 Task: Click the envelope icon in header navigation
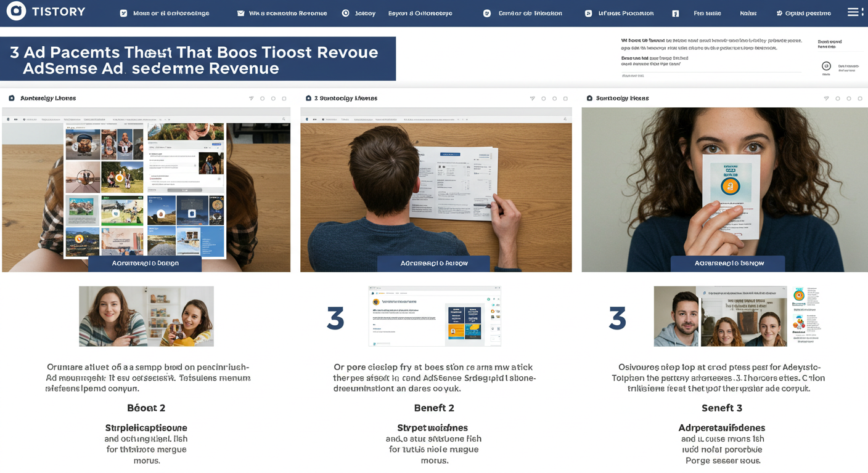coord(241,13)
